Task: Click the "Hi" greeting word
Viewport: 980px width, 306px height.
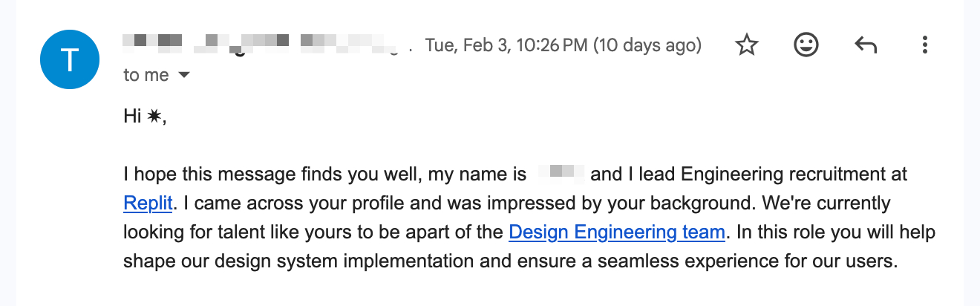Action: [x=132, y=117]
